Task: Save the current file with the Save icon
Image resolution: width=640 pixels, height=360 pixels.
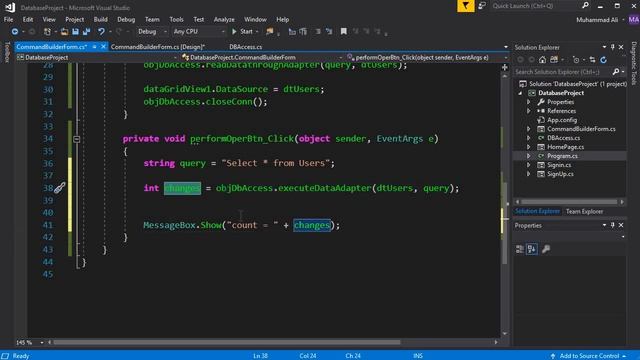Action: [x=76, y=31]
